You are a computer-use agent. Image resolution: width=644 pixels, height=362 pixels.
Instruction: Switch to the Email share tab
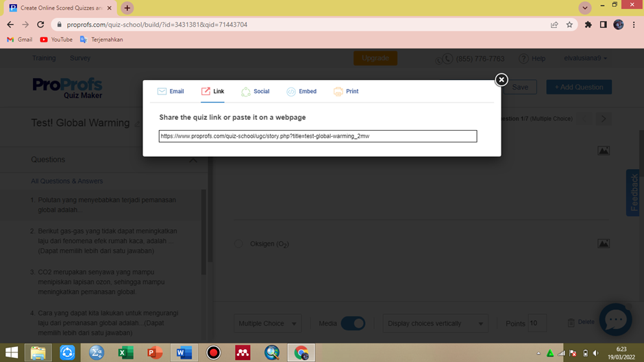coord(171,91)
